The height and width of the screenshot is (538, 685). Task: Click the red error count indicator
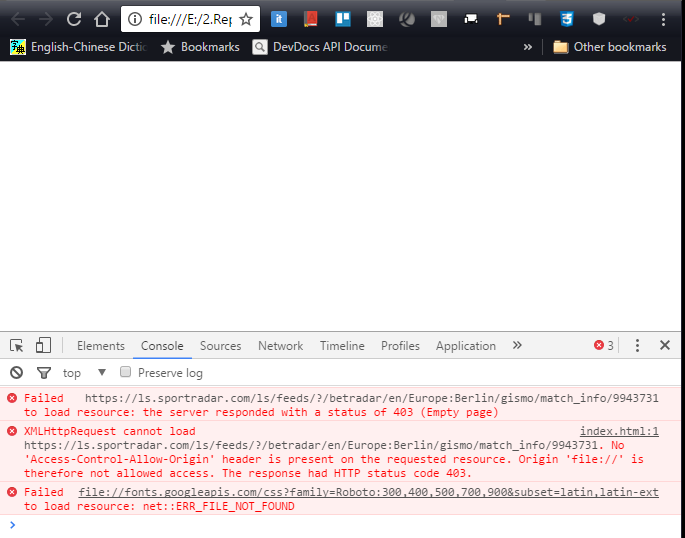[604, 346]
